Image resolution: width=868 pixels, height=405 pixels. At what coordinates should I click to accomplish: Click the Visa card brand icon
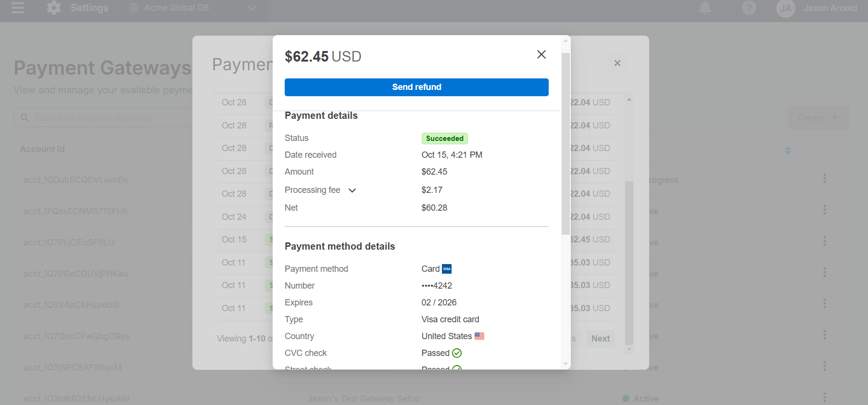[x=447, y=269]
